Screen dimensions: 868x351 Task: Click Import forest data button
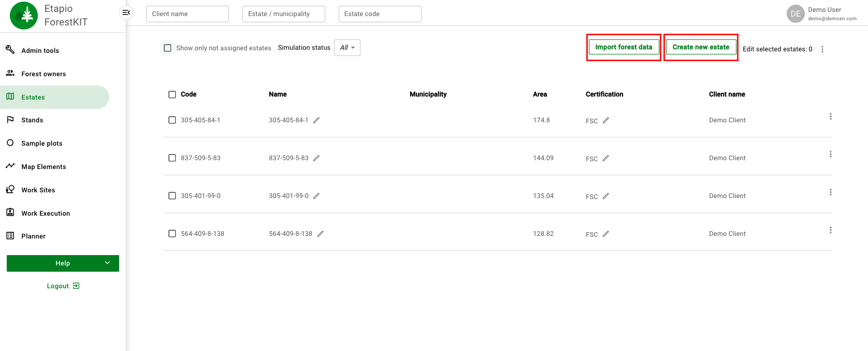coord(624,47)
